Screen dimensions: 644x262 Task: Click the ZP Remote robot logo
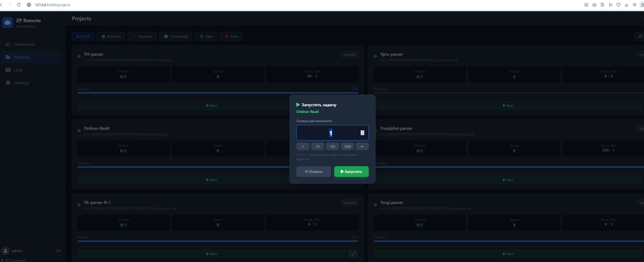[8, 22]
